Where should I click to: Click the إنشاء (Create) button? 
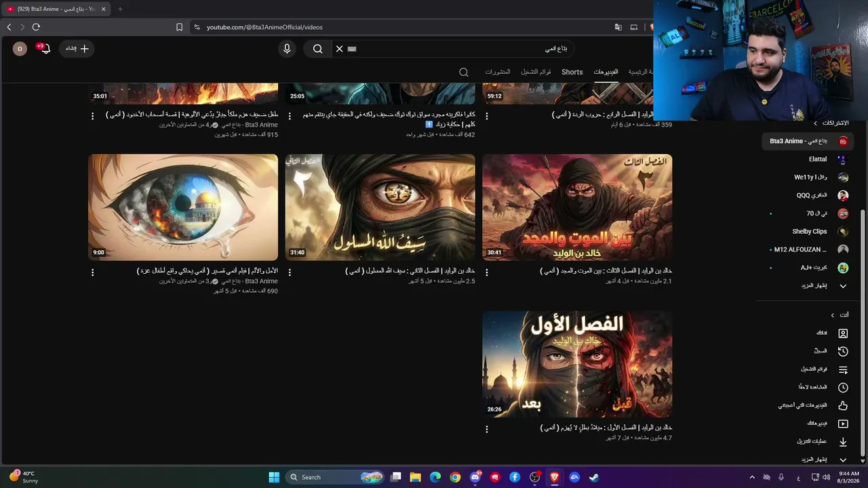[77, 49]
